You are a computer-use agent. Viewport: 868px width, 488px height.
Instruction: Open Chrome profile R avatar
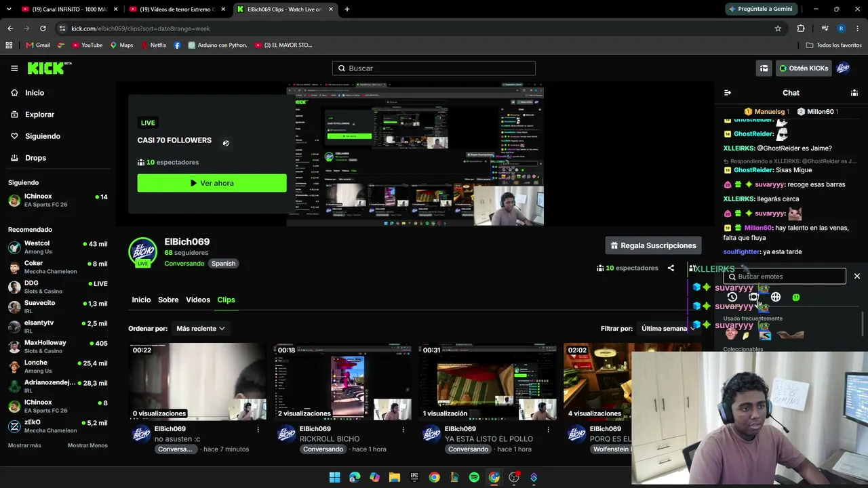(841, 28)
